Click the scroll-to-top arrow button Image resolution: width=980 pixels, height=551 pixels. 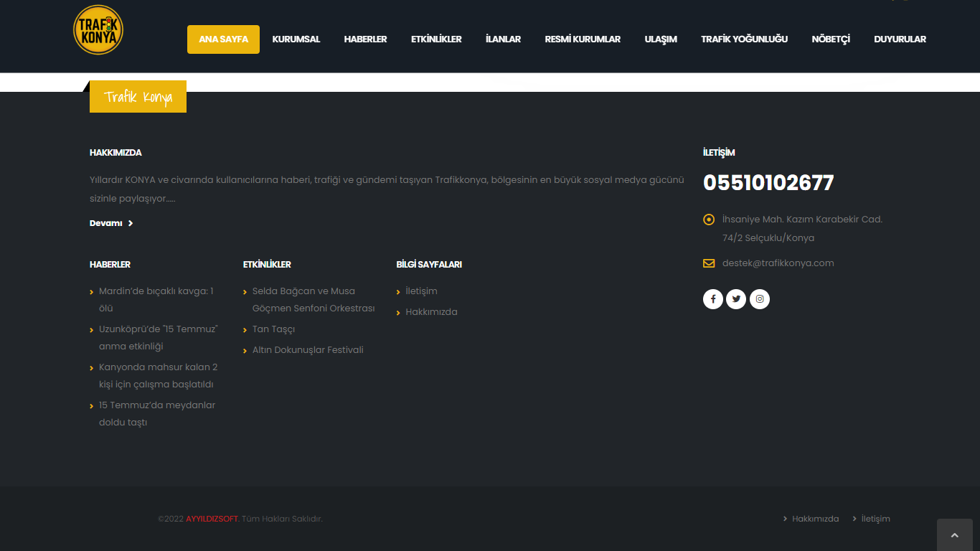[954, 535]
